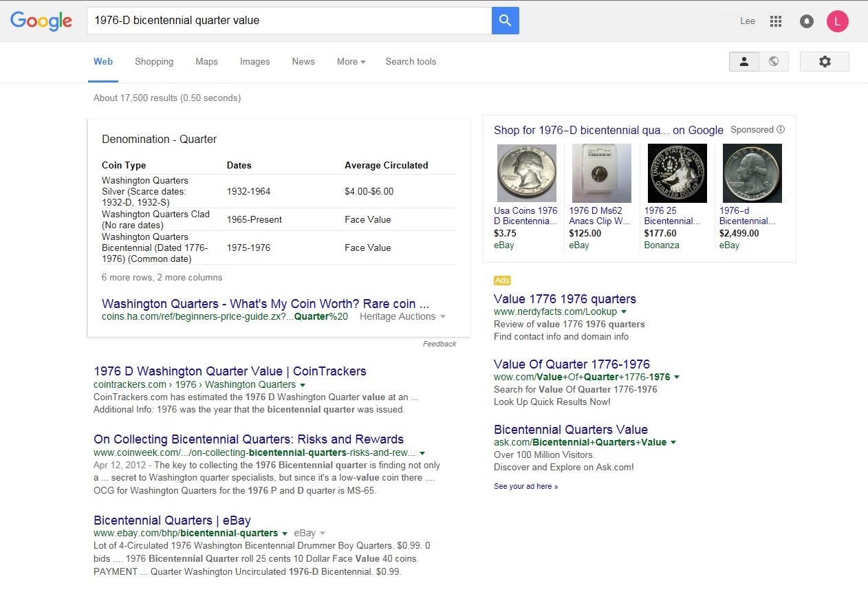Click the Dates column header

coord(239,165)
